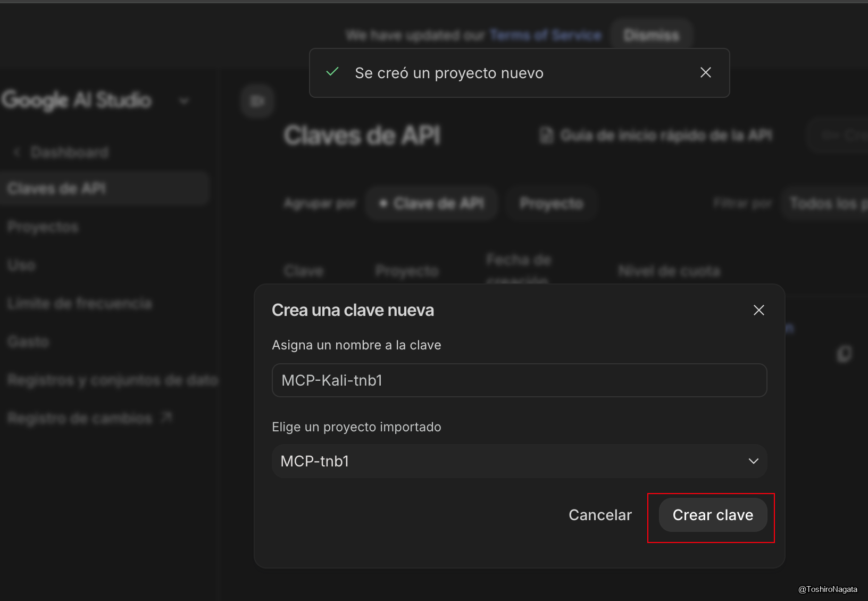
Task: Toggle the sidebar collapse icon
Action: pos(257,101)
